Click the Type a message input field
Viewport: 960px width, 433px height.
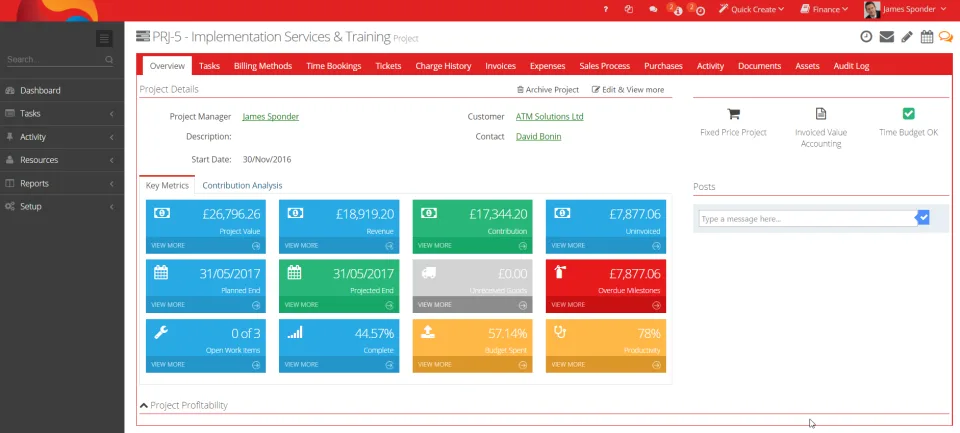(808, 219)
